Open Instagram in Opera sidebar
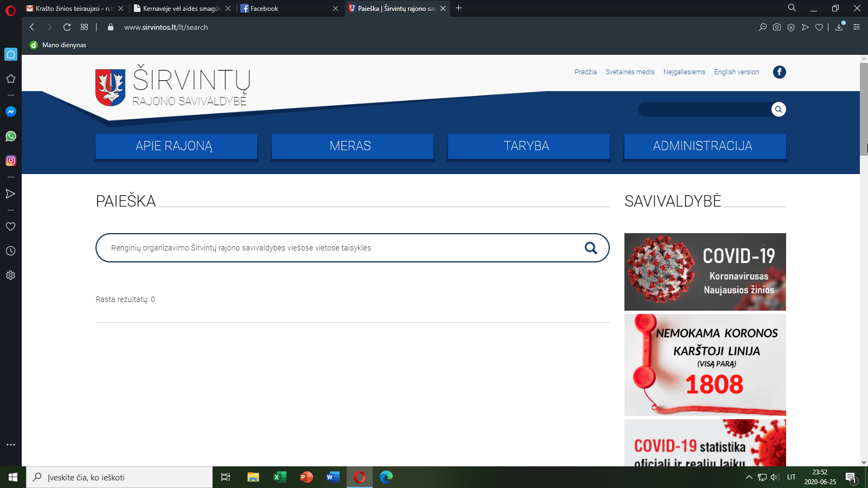 [11, 160]
